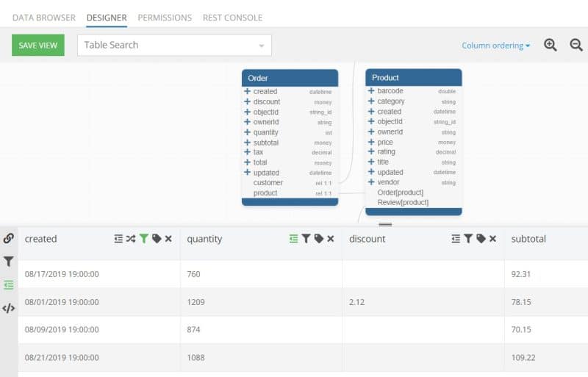
Task: Open the REST Console tab
Action: [232, 18]
